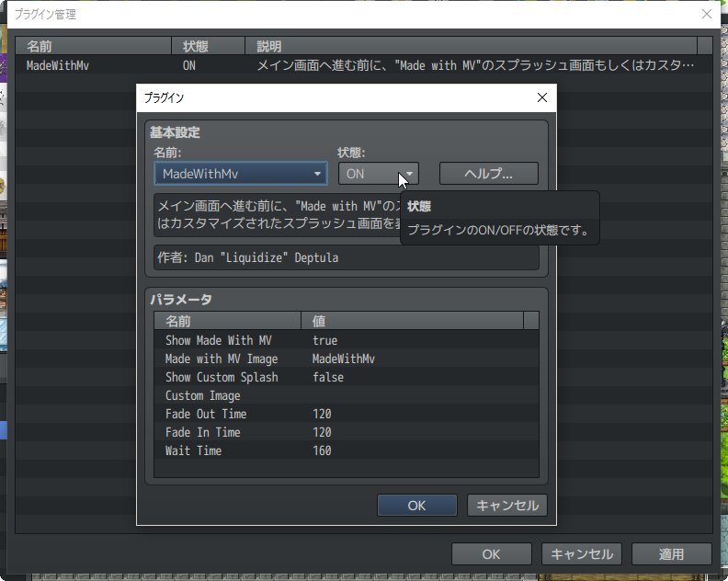This screenshot has height=581, width=728.
Task: Click the 説明 column header in plugin manager
Action: tap(471, 46)
